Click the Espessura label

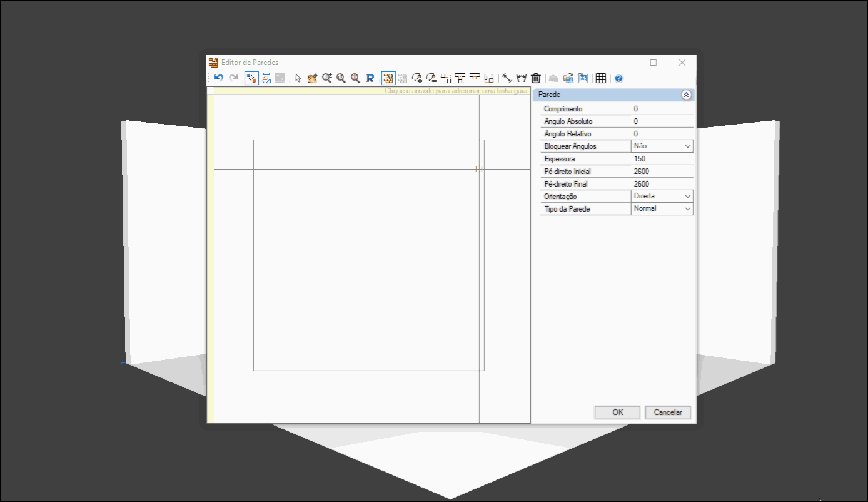560,159
